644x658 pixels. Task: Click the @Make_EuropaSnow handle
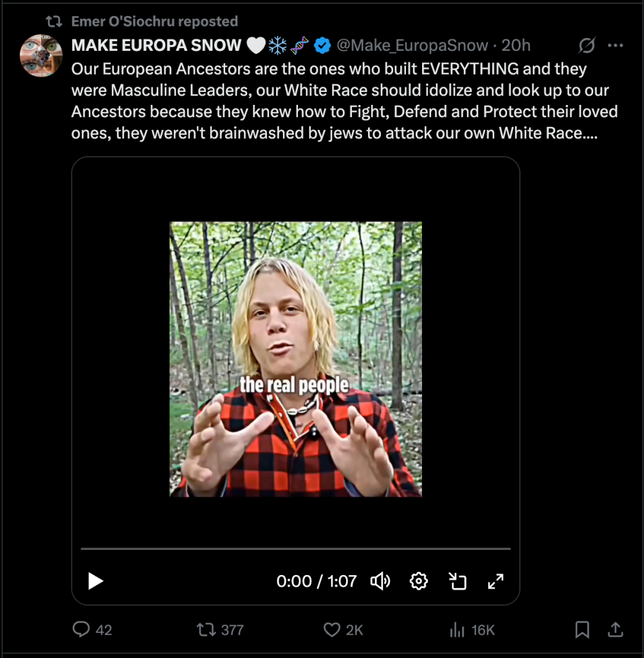[412, 45]
